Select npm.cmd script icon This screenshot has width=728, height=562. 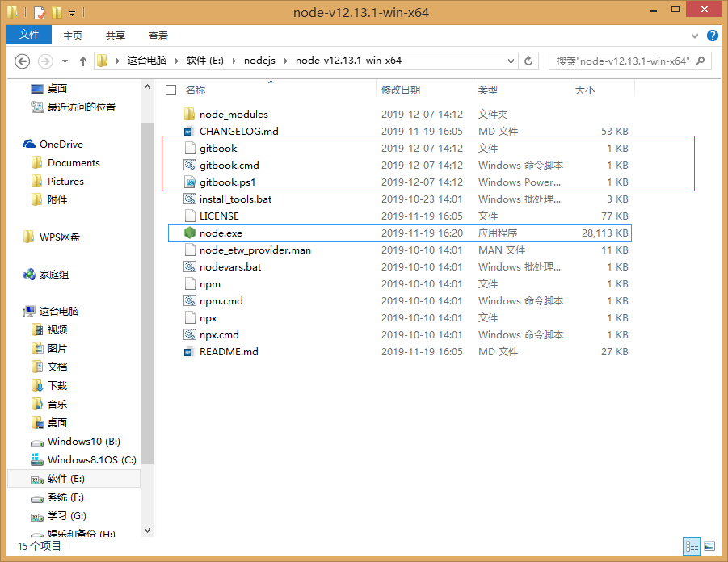pyautogui.click(x=189, y=300)
